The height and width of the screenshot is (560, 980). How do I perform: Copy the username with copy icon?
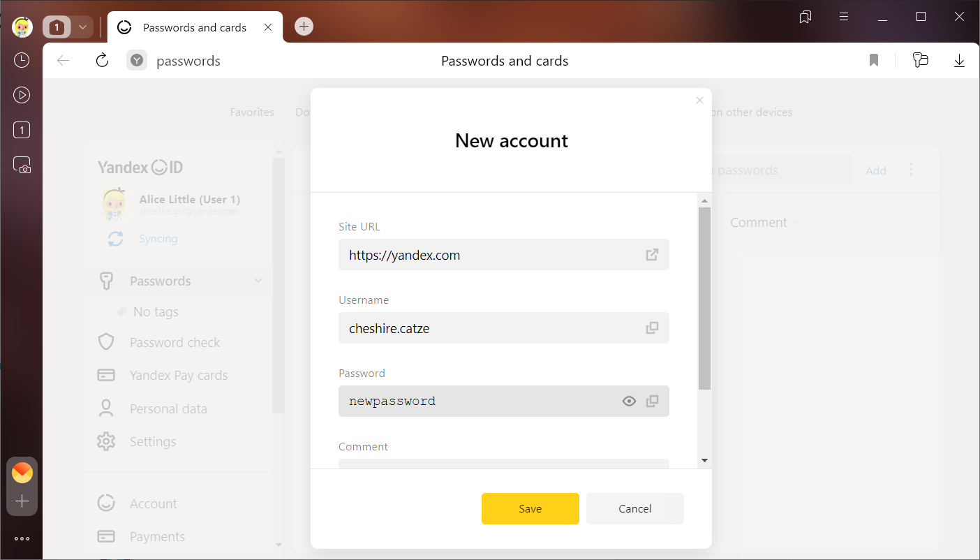tap(652, 328)
